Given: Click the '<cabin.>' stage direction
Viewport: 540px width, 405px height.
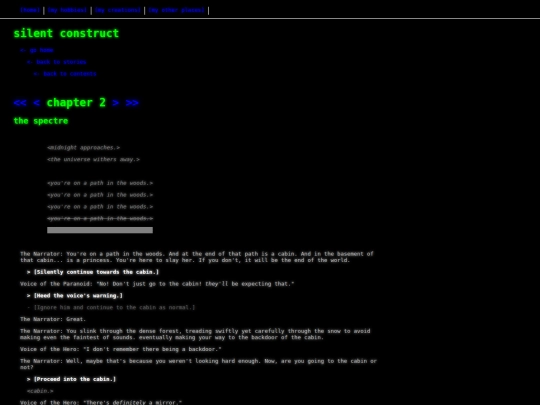Looking at the screenshot, I should [x=40, y=391].
